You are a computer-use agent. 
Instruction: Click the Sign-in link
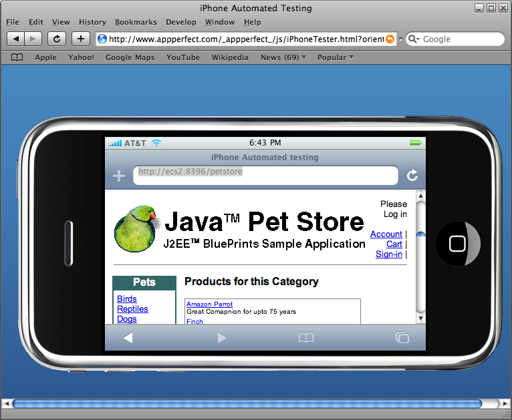point(389,254)
